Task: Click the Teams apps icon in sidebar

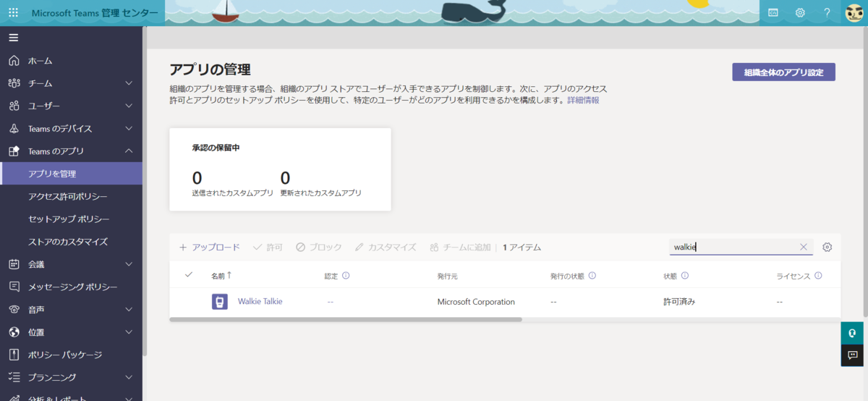Action: tap(14, 151)
